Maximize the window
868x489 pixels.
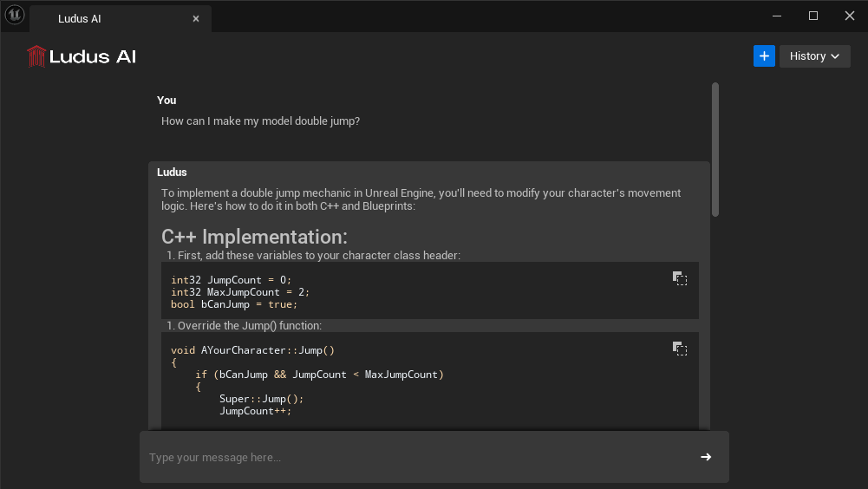point(813,16)
